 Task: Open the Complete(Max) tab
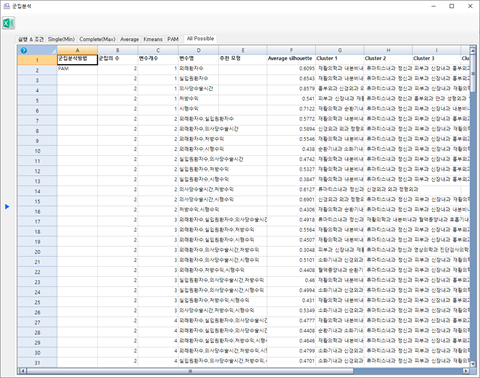(x=97, y=39)
